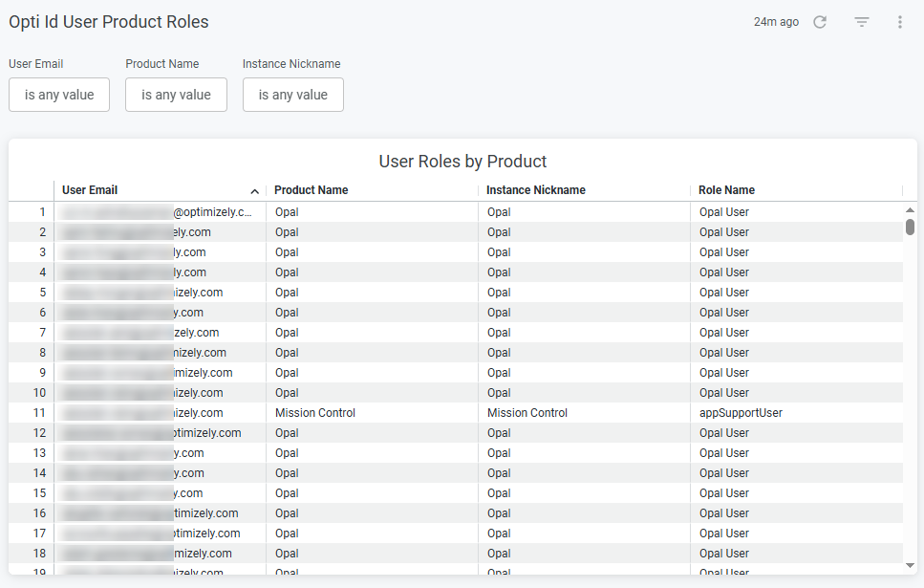Open the User Email filter dropdown
The height and width of the screenshot is (588, 924).
59,95
